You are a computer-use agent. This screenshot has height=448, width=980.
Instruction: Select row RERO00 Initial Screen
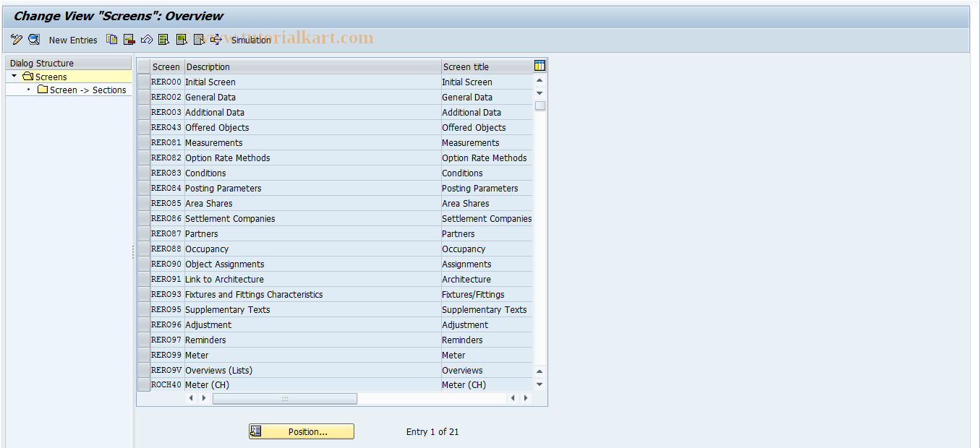[x=144, y=82]
